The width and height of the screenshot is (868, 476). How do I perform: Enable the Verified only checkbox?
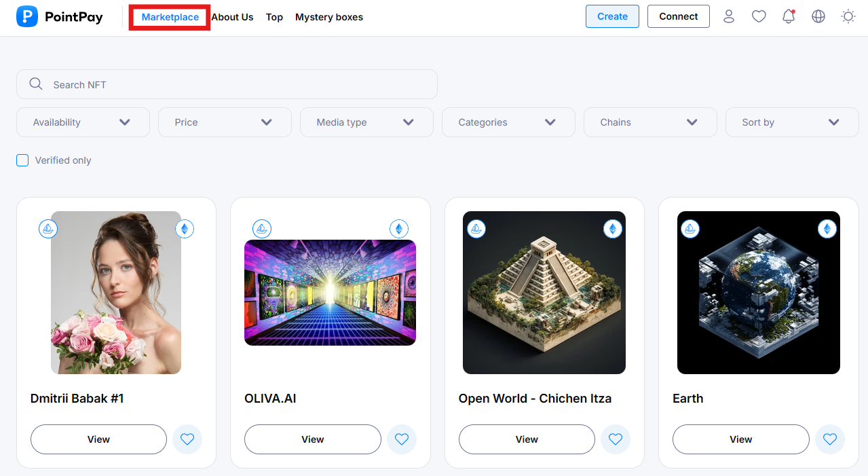pos(22,160)
